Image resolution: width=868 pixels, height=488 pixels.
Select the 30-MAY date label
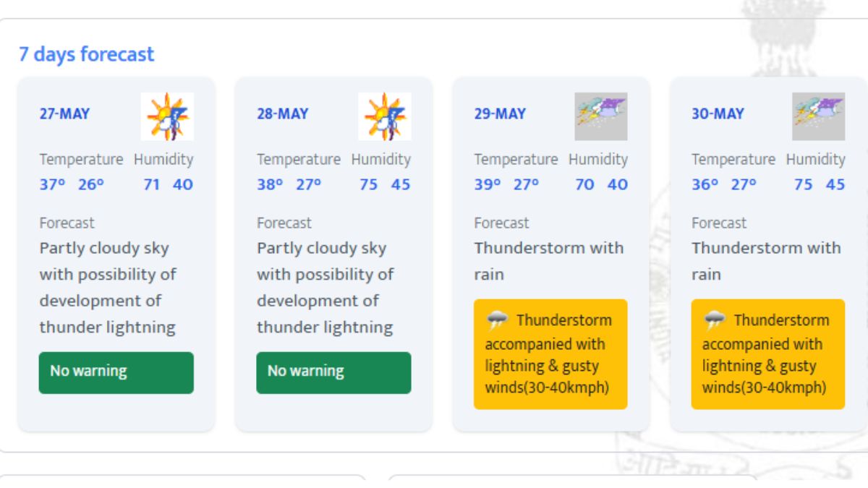(717, 114)
